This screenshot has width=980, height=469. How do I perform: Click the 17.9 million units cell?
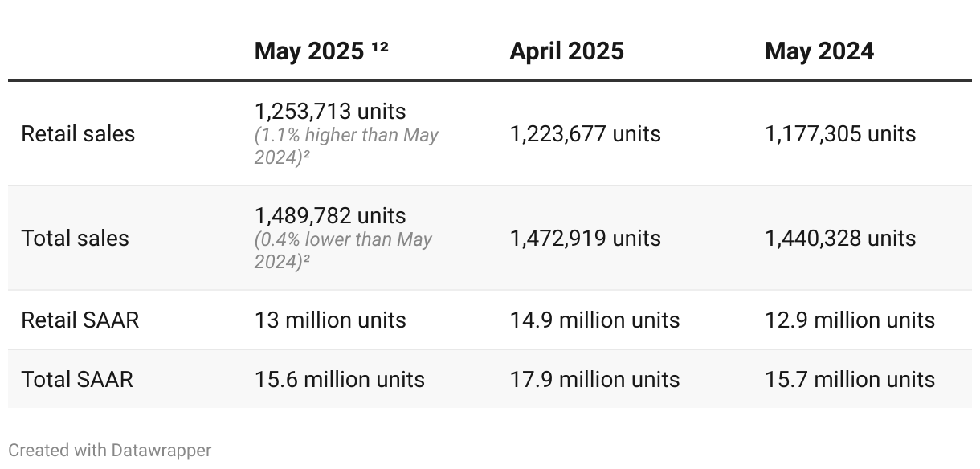pyautogui.click(x=595, y=379)
